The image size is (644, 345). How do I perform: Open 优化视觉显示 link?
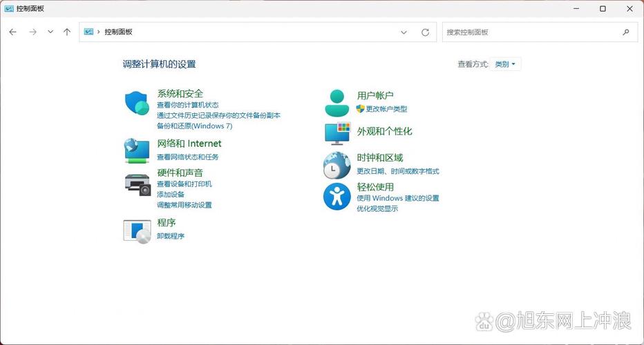pos(377,209)
